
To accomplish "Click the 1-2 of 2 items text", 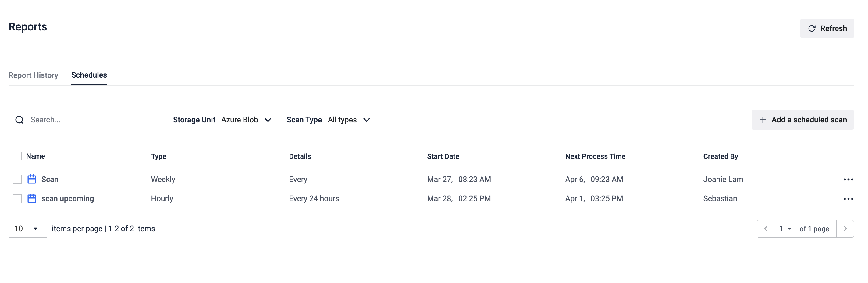I will (x=131, y=229).
